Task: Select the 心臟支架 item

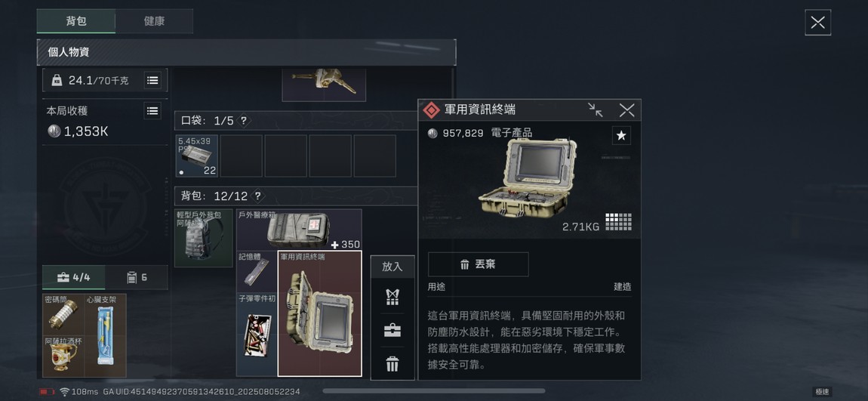Action: tap(105, 335)
